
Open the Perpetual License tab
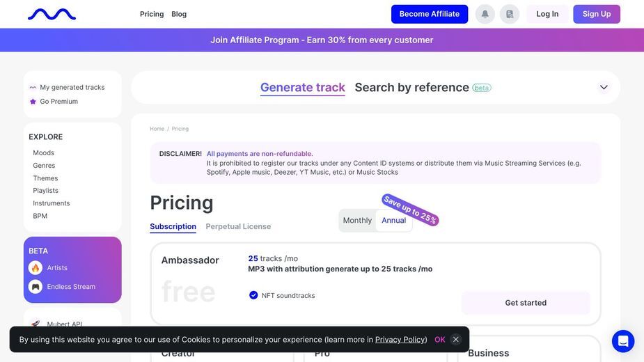click(238, 226)
